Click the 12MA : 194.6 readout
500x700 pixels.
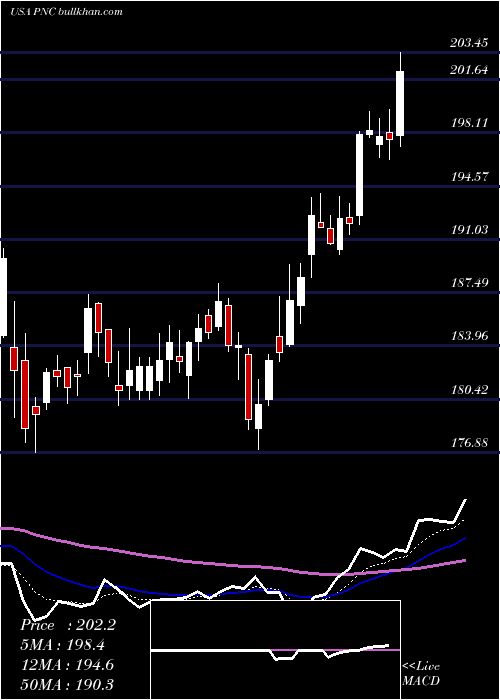pos(67,665)
